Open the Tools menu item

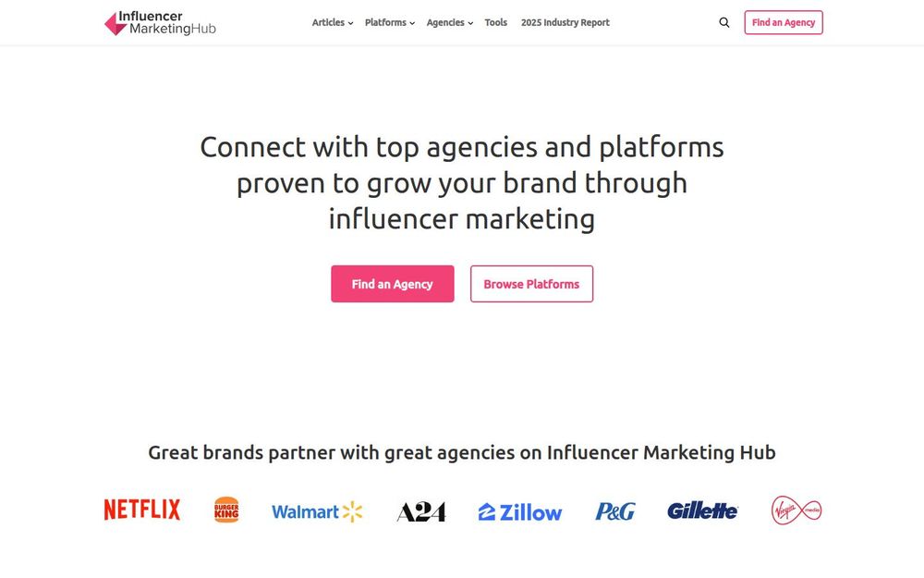[x=495, y=22]
